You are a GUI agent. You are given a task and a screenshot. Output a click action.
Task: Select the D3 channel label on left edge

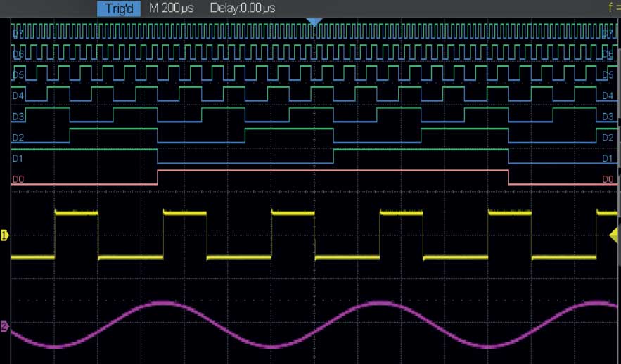(x=18, y=117)
